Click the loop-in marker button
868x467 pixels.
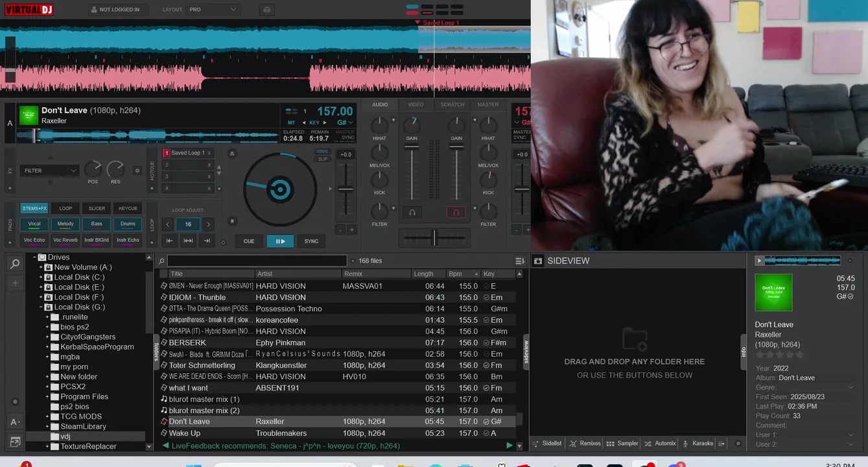pyautogui.click(x=169, y=241)
